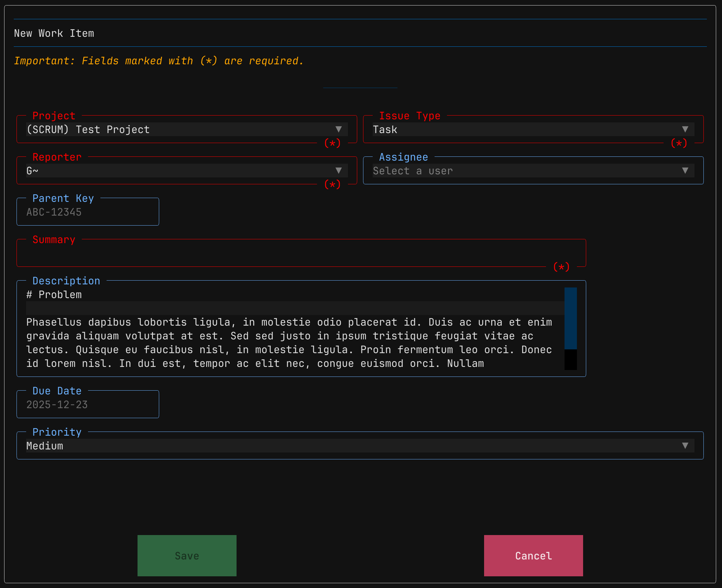This screenshot has width=722, height=588.
Task: Click the 'Reporter' field label
Action: pyautogui.click(x=57, y=157)
